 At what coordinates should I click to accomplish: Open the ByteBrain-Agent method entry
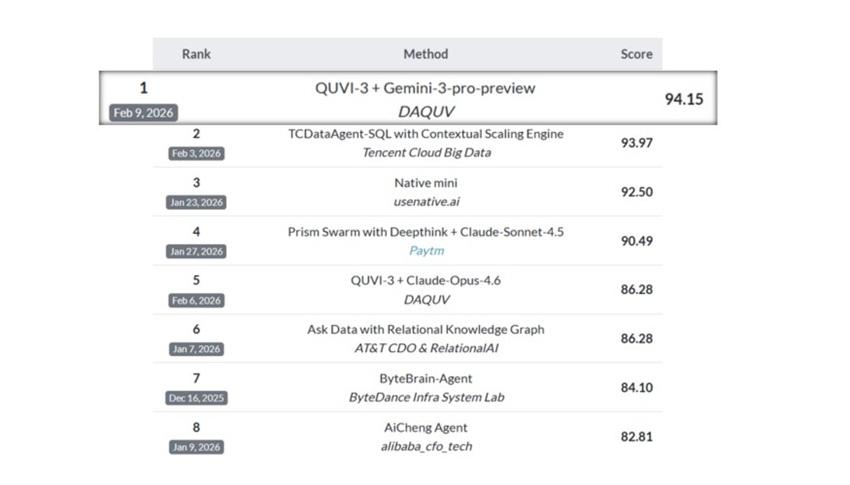pos(425,379)
